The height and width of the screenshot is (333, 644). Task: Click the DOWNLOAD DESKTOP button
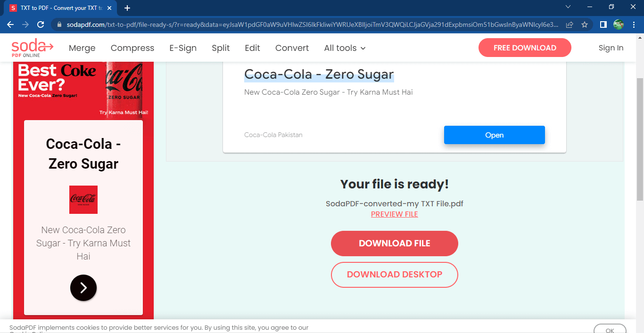395,275
